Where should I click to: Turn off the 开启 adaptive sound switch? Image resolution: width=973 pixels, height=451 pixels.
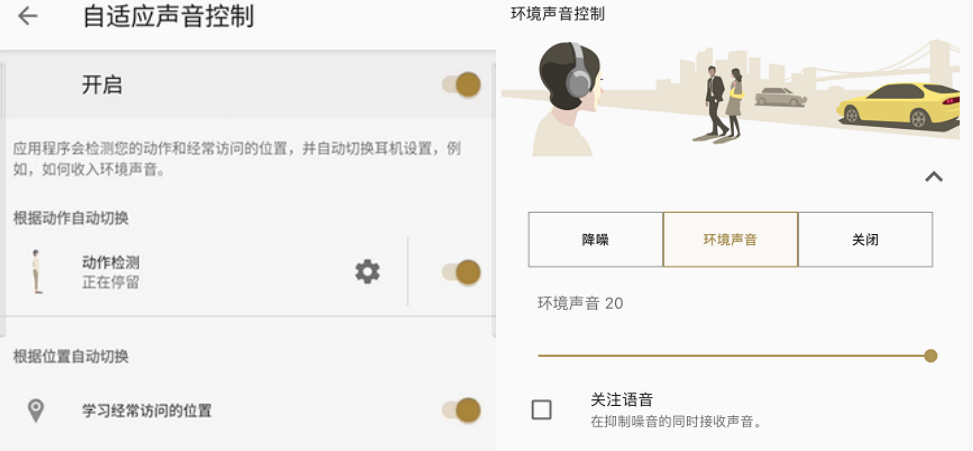[x=462, y=85]
